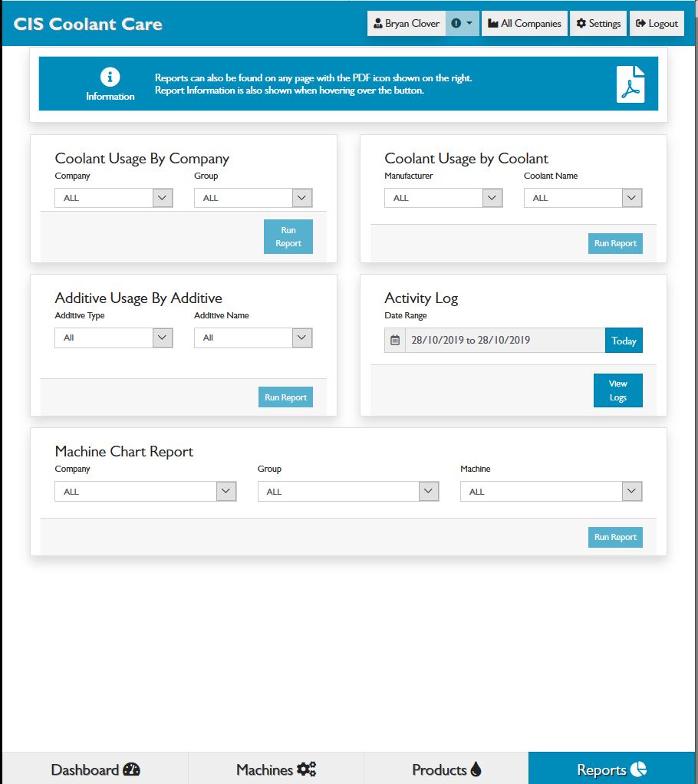Open the Dashboard tab with gauge icon
Viewport: 698px width, 784px height.
click(x=95, y=769)
